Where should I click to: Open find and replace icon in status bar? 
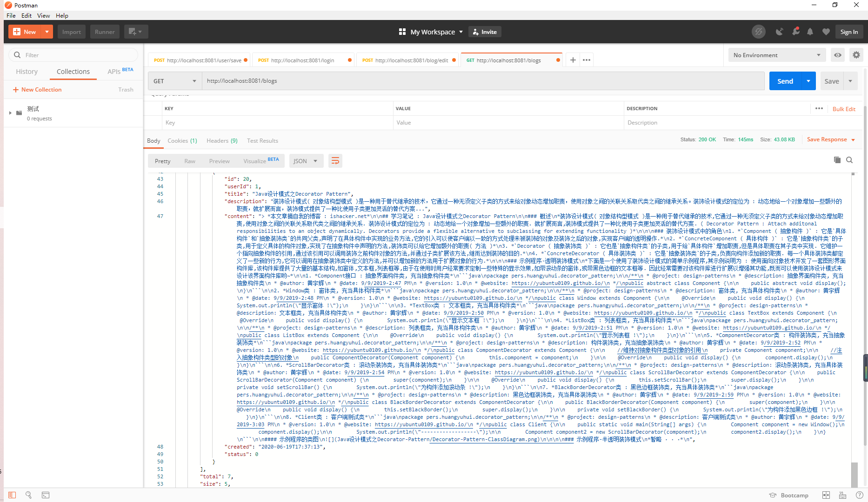pyautogui.click(x=28, y=495)
